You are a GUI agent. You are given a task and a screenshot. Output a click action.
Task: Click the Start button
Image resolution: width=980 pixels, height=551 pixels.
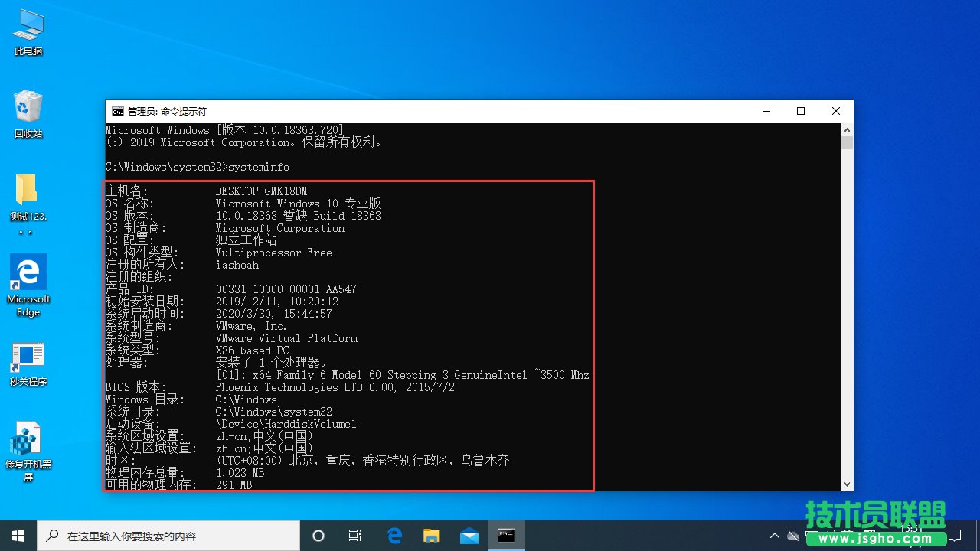click(x=17, y=536)
